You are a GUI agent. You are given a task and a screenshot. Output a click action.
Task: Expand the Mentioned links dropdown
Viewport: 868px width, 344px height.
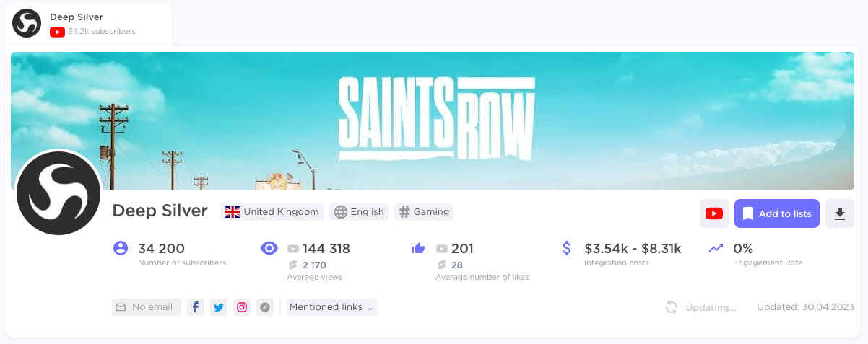(331, 307)
